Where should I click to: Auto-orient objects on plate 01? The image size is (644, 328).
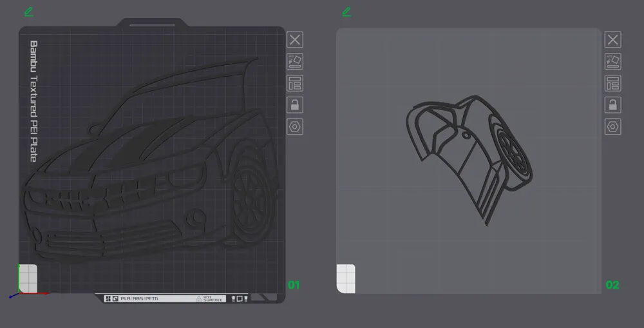tap(295, 62)
